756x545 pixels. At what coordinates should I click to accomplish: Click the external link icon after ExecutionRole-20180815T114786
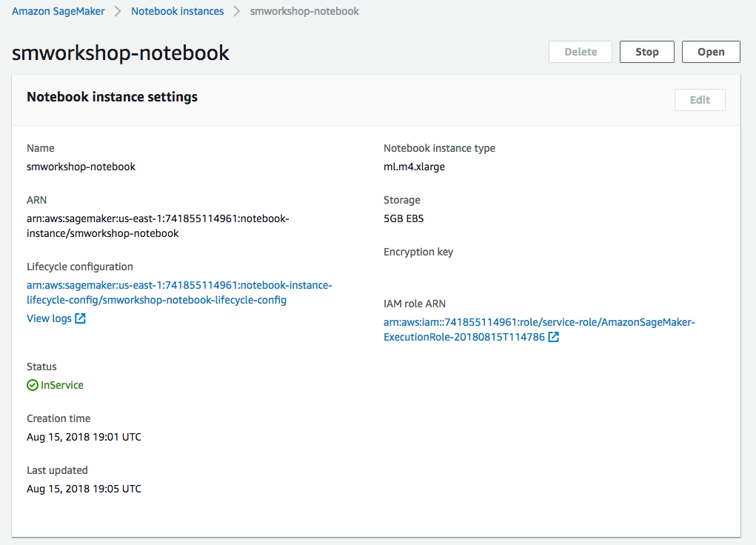[554, 337]
